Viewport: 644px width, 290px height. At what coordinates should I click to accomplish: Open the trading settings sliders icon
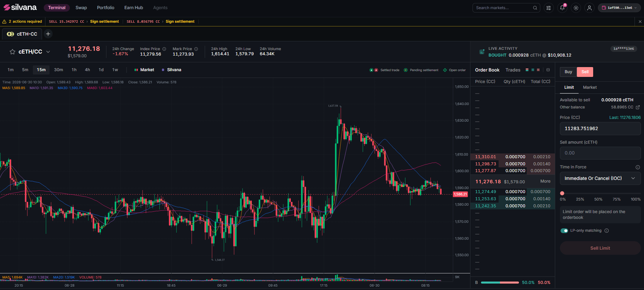(x=548, y=8)
